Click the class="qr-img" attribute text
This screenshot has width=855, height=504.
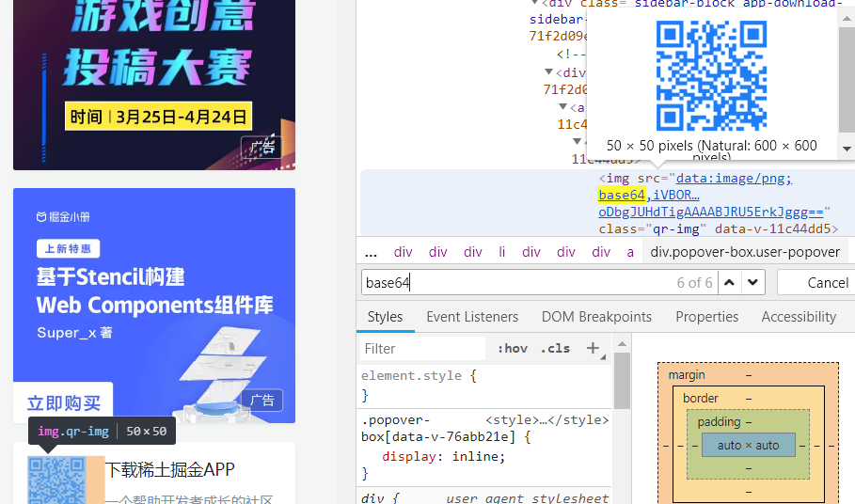[x=652, y=228]
